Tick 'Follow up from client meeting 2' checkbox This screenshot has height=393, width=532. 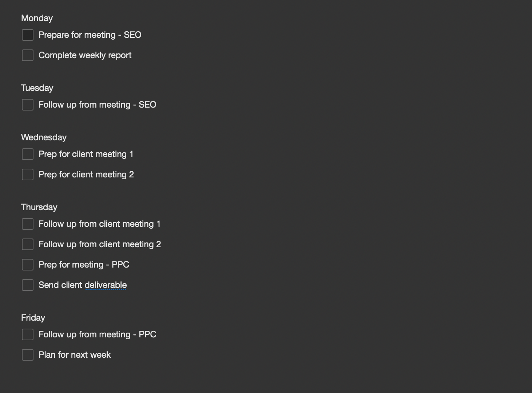coord(28,244)
